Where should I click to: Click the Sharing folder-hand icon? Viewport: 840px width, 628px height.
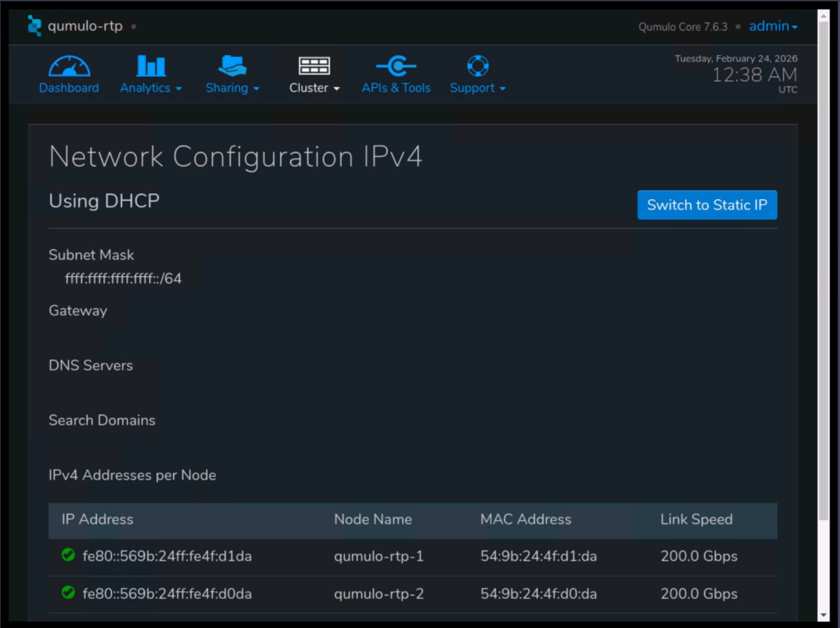[x=232, y=65]
